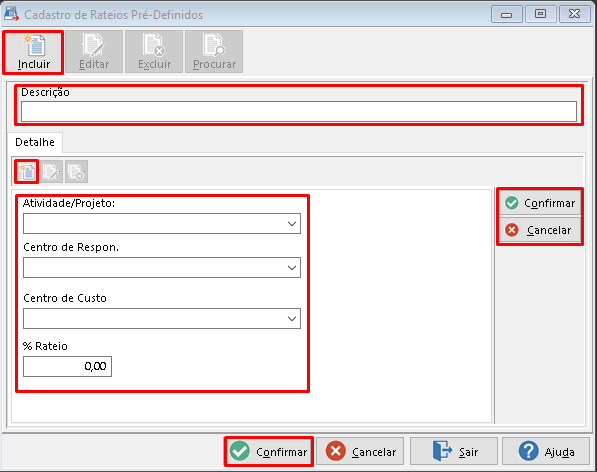
Task: Click the application icon in title bar
Action: pyautogui.click(x=11, y=14)
